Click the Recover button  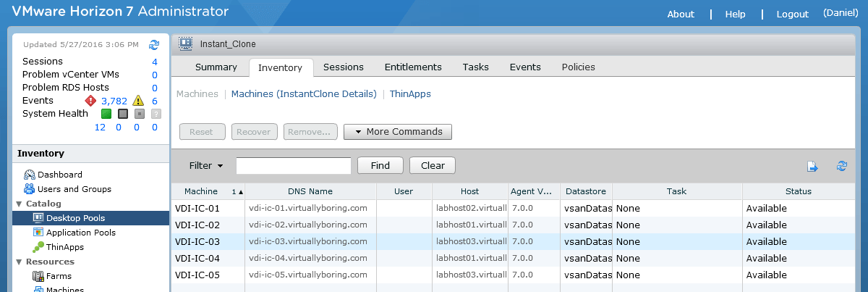pyautogui.click(x=255, y=132)
